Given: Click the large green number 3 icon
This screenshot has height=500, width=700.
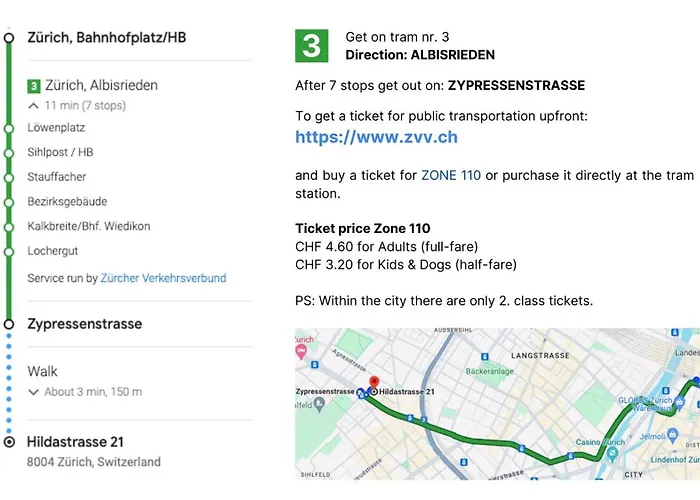Looking at the screenshot, I should [312, 45].
